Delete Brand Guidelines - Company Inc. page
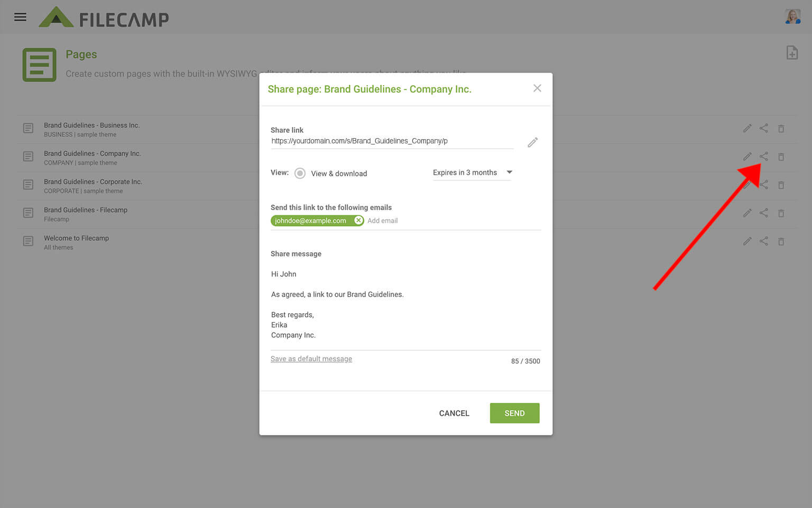Viewport: 812px width, 508px height. 781,157
